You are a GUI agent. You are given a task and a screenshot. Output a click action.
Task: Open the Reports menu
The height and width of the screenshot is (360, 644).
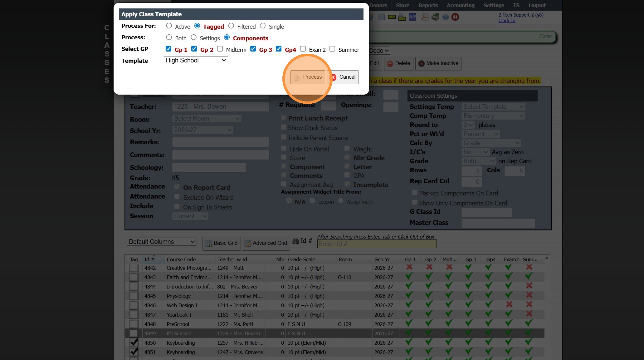(x=428, y=5)
